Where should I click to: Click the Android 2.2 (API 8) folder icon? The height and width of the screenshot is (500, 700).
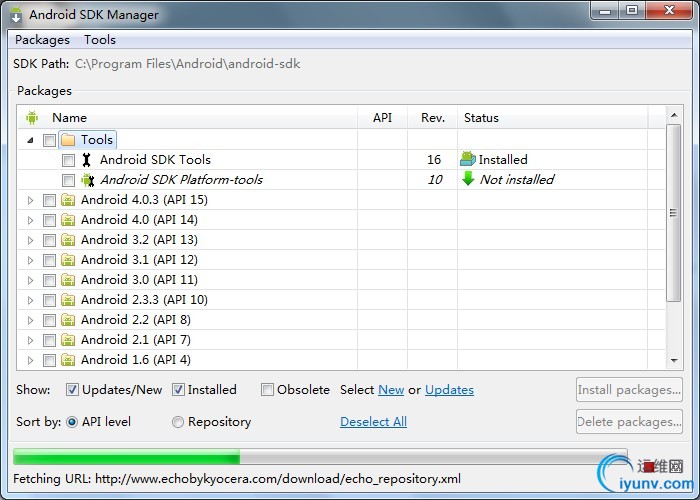[x=68, y=320]
